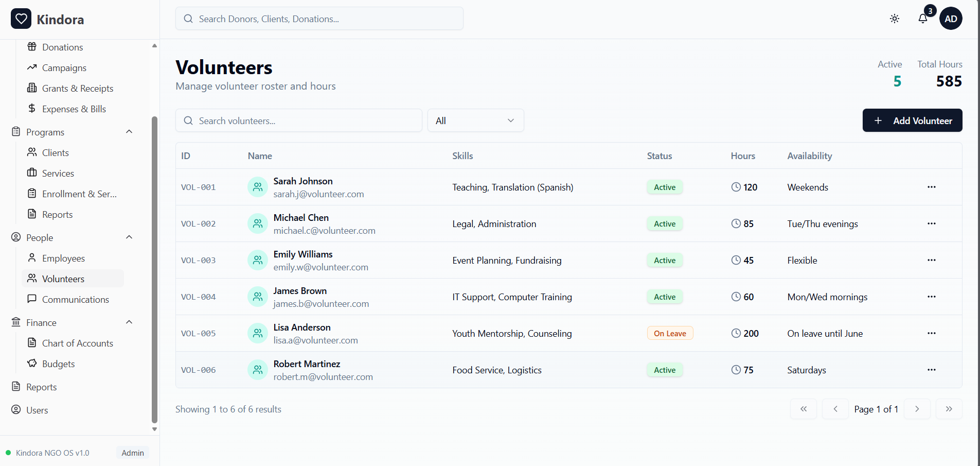Open row actions for Robert Martinez
Image resolution: width=980 pixels, height=466 pixels.
[x=932, y=370]
